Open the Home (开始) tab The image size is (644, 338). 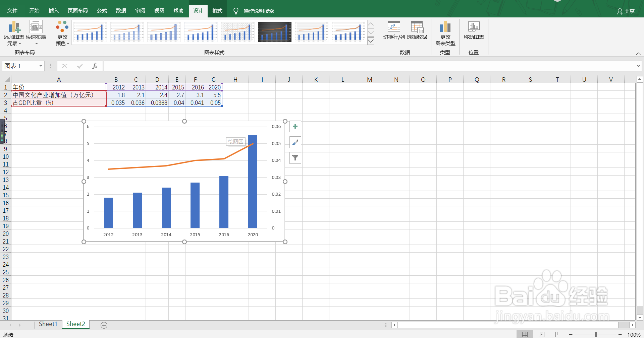[x=34, y=11]
